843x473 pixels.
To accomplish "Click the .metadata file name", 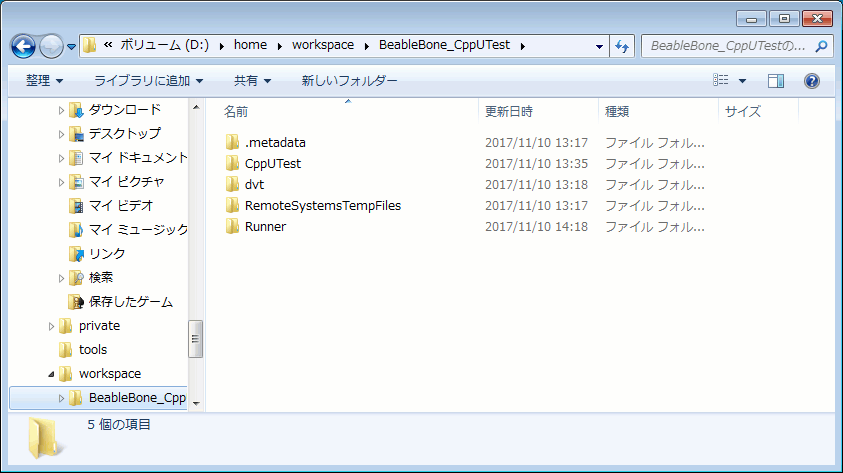I will tap(275, 142).
